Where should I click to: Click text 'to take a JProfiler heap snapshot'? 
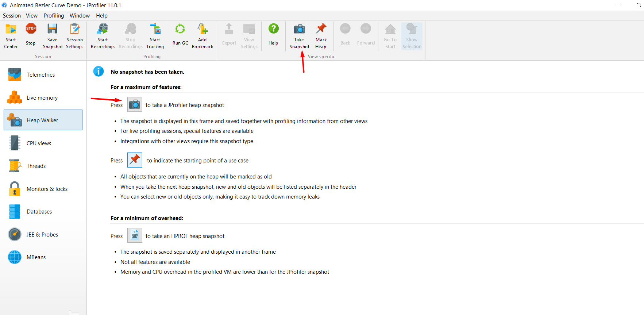185,105
